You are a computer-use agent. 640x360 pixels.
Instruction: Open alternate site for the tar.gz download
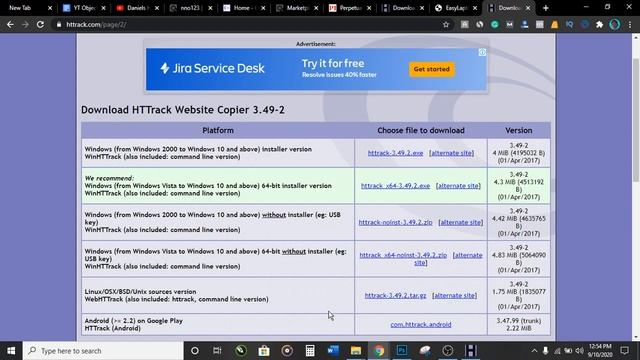click(x=454, y=295)
